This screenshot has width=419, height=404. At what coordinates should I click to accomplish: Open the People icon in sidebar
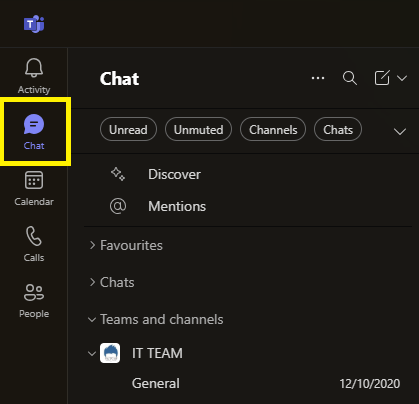pyautogui.click(x=34, y=292)
